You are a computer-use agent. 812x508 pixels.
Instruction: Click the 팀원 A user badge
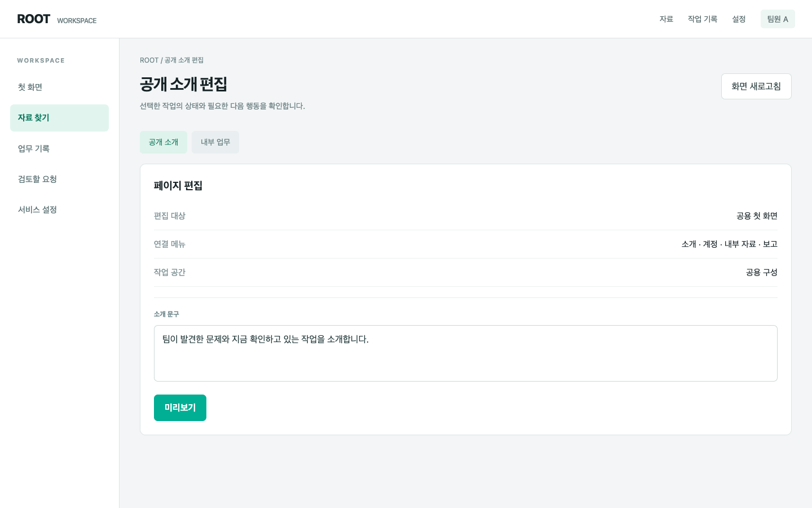click(x=778, y=19)
